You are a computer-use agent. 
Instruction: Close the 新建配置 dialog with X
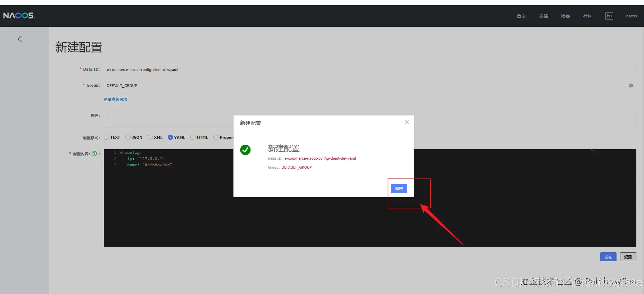click(x=407, y=122)
